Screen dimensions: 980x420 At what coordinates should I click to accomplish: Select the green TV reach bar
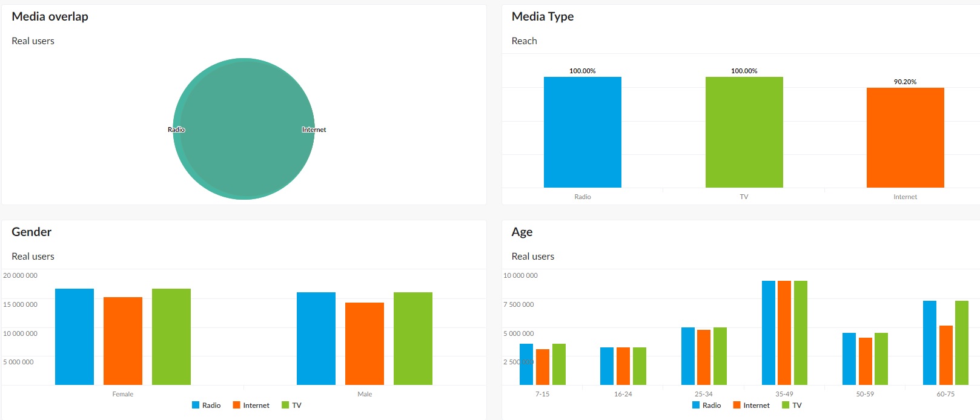(x=744, y=132)
